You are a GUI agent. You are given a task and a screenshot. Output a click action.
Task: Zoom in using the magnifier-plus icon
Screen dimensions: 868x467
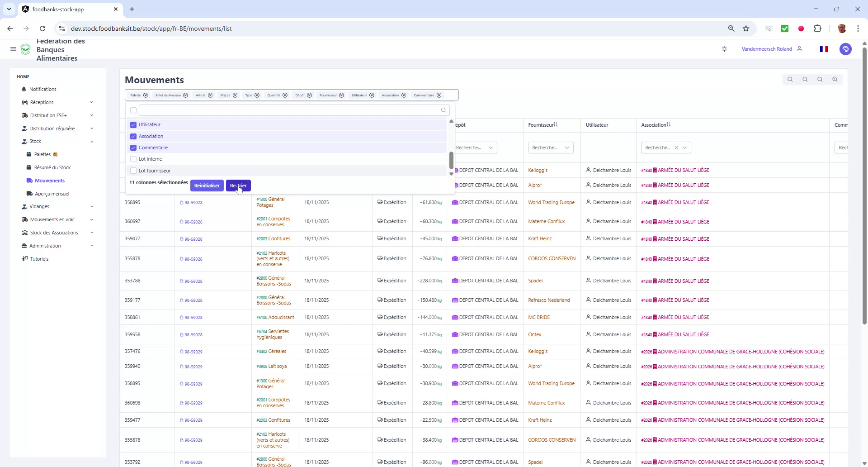click(x=835, y=80)
